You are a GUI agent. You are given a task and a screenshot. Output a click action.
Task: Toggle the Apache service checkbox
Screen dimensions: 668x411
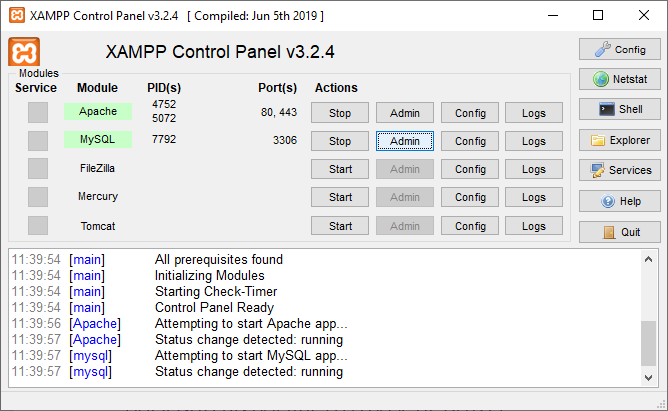[x=38, y=113]
